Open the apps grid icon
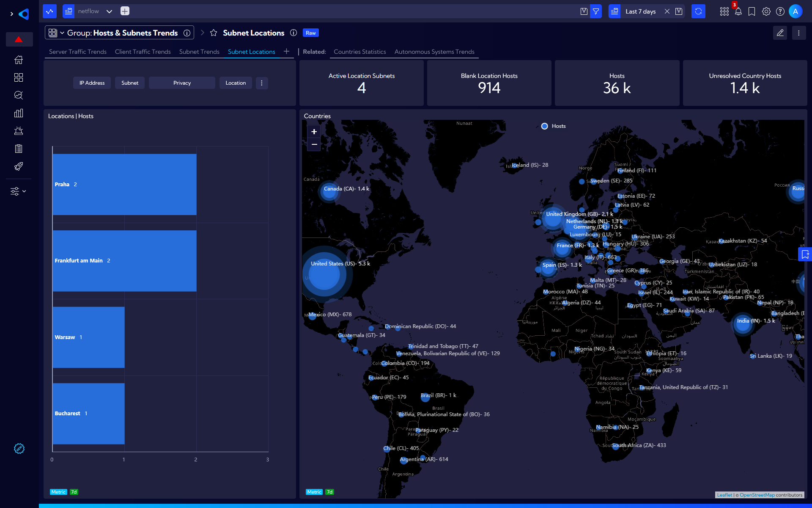The width and height of the screenshot is (812, 508). coord(724,11)
